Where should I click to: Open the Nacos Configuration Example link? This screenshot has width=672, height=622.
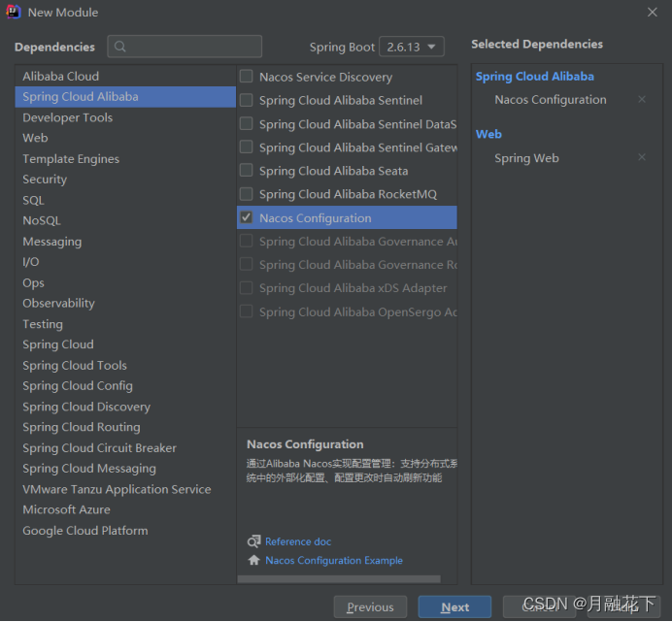point(334,560)
